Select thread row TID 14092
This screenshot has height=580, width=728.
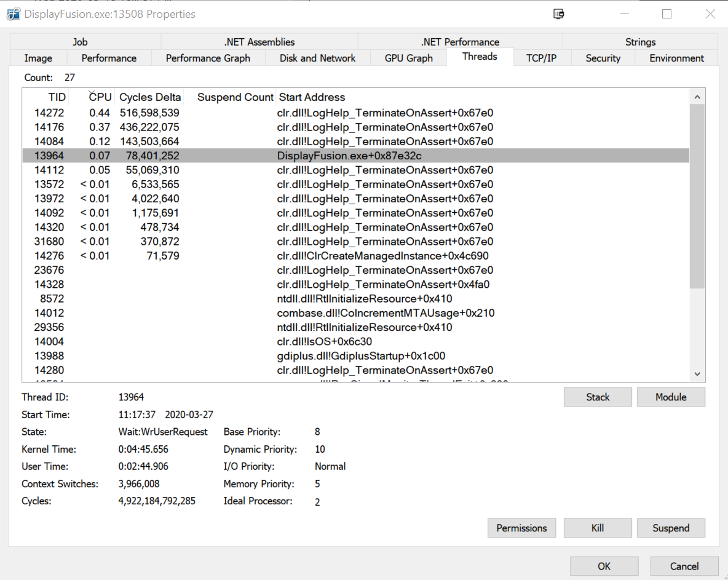click(x=355, y=213)
